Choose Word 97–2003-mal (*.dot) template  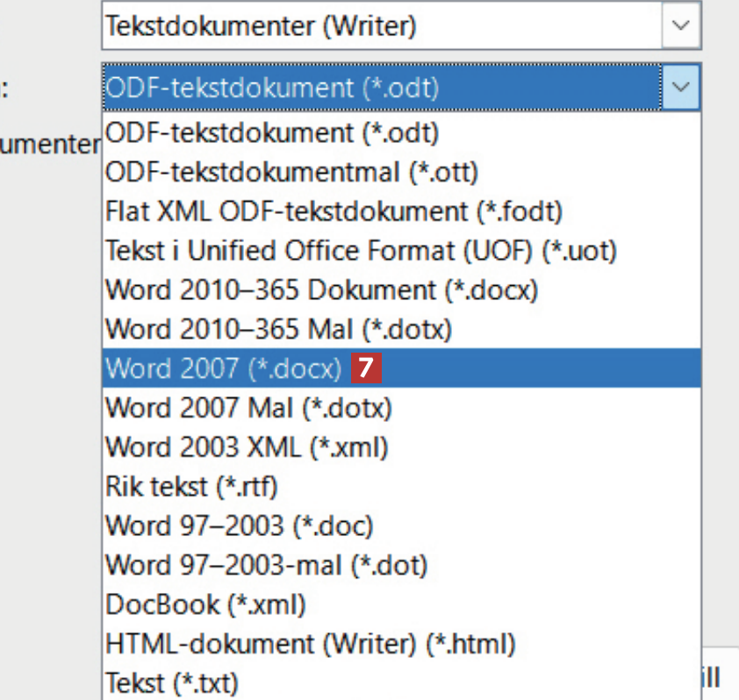266,566
